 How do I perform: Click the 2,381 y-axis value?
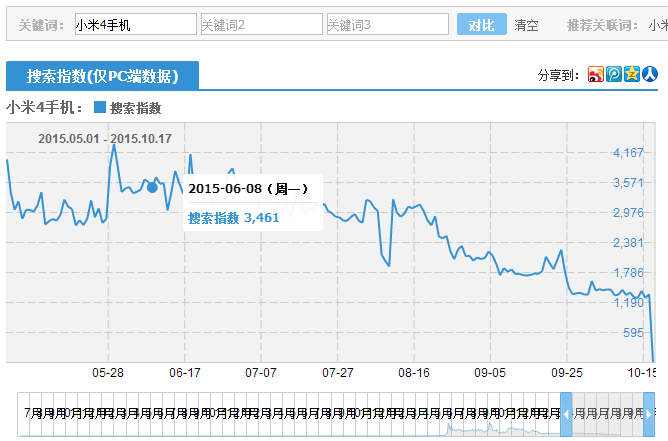tap(628, 243)
